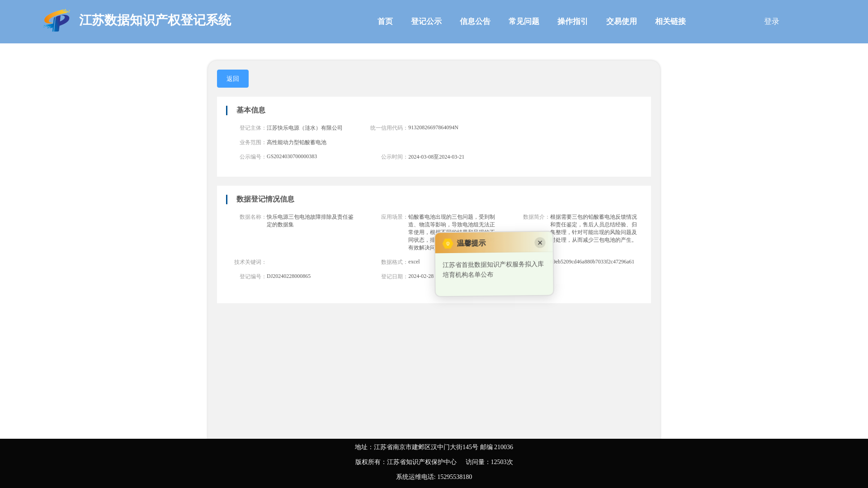Click the 基本信息 section heading

pyautogui.click(x=251, y=110)
